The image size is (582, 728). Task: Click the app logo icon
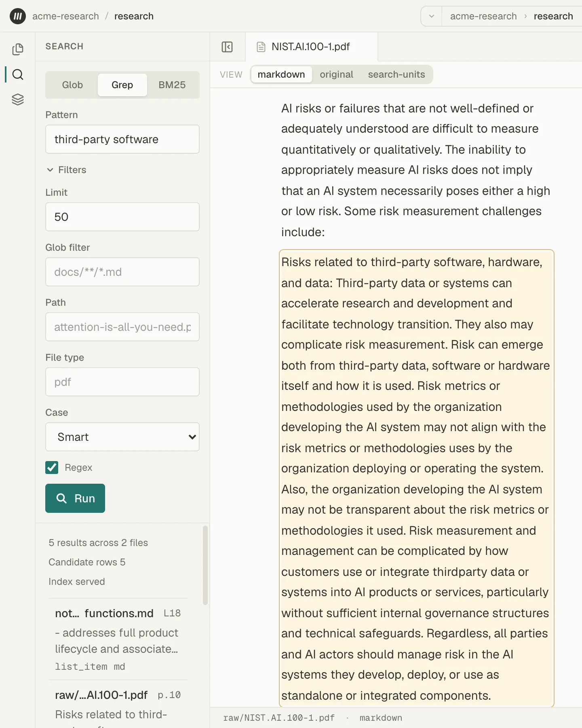click(x=18, y=16)
